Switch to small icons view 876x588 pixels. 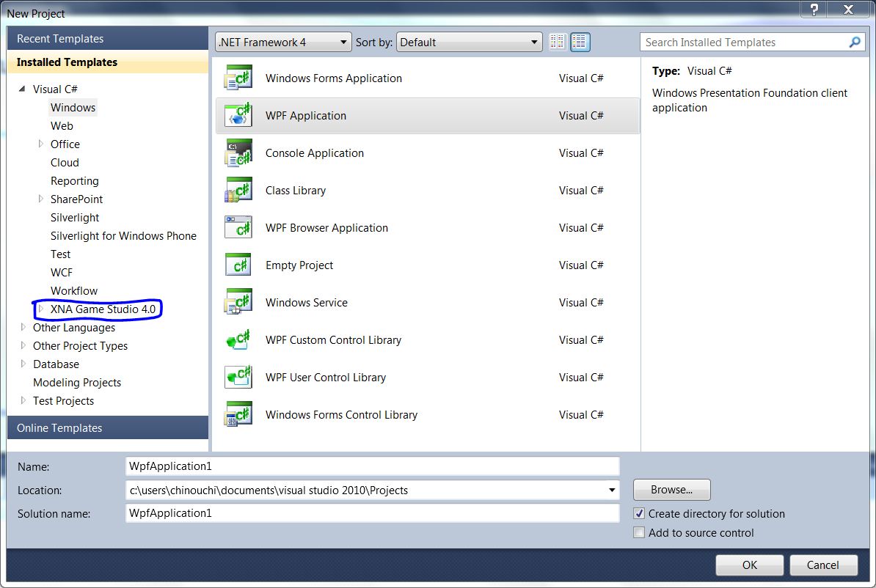pos(558,43)
